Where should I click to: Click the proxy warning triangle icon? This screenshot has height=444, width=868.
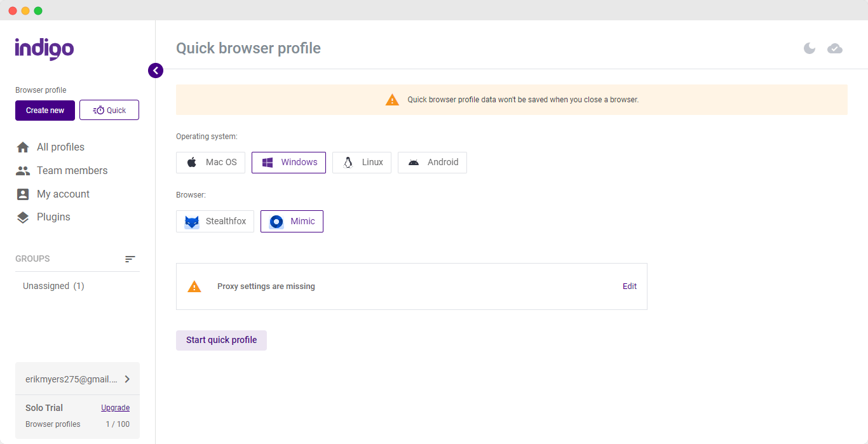pos(194,286)
